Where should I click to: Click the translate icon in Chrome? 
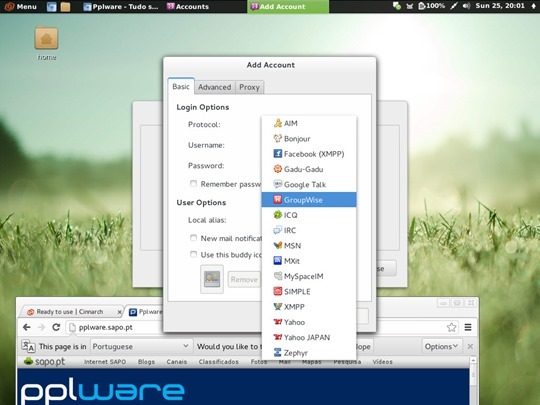click(28, 346)
